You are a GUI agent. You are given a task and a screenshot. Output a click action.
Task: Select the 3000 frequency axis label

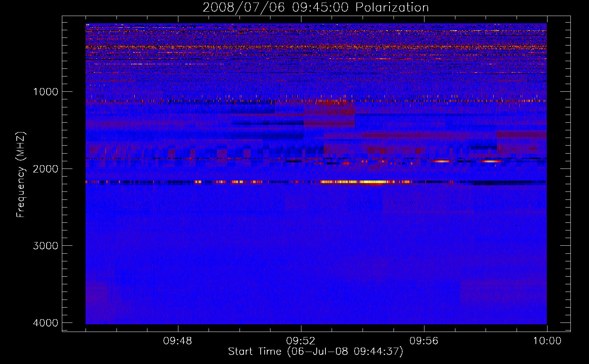tap(46, 246)
